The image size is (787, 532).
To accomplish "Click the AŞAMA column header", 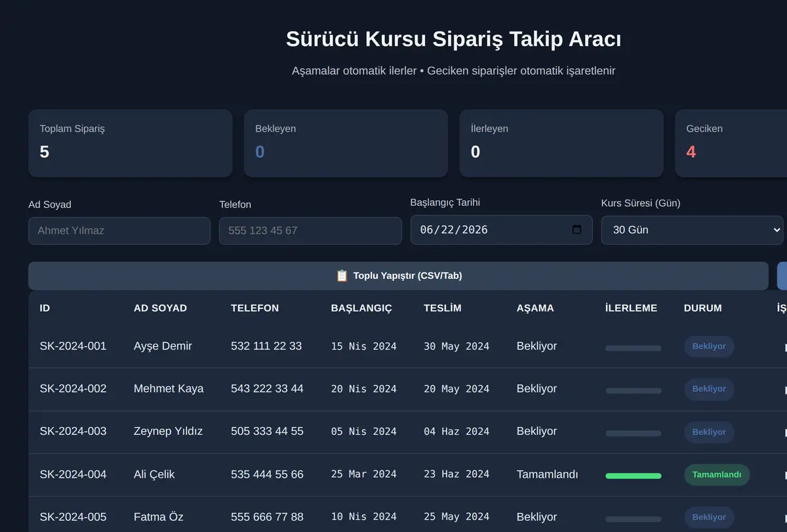I will pos(535,308).
